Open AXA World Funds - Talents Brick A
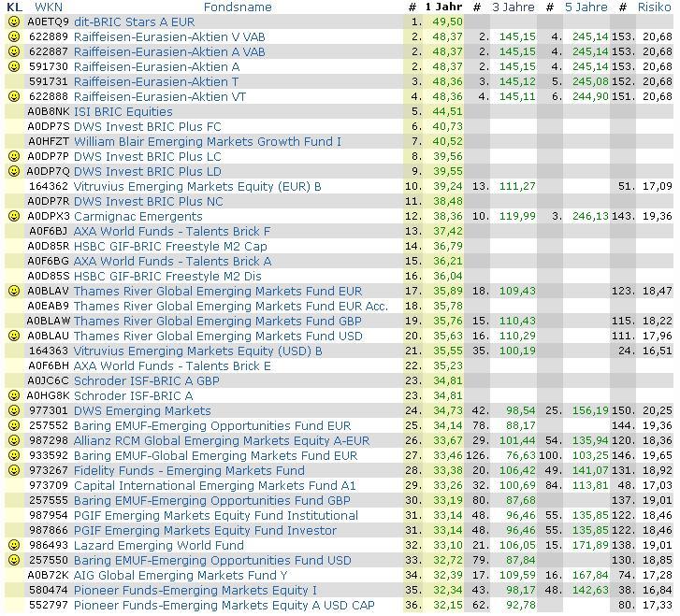 (173, 261)
